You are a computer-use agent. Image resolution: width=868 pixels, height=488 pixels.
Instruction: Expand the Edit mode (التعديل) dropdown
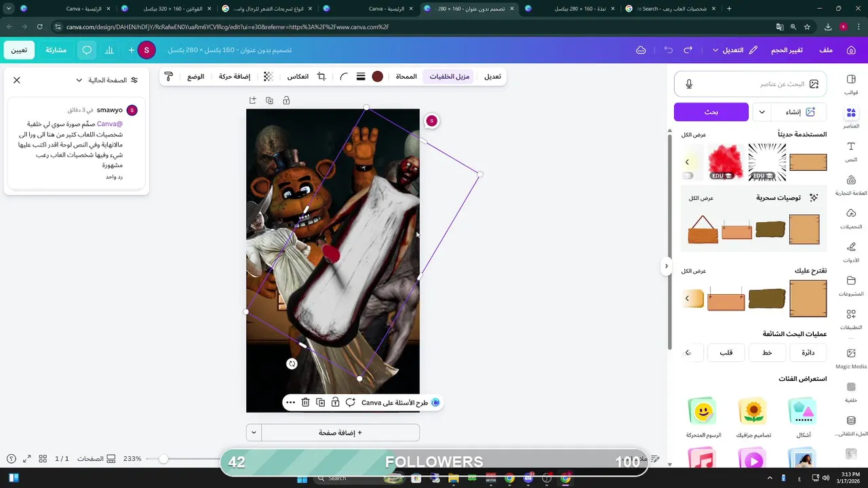click(736, 50)
